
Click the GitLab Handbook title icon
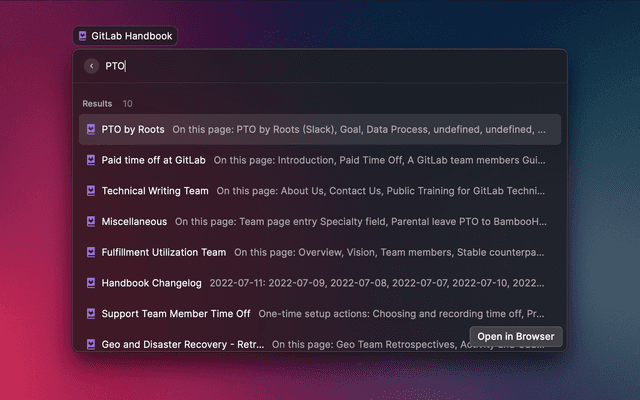82,36
